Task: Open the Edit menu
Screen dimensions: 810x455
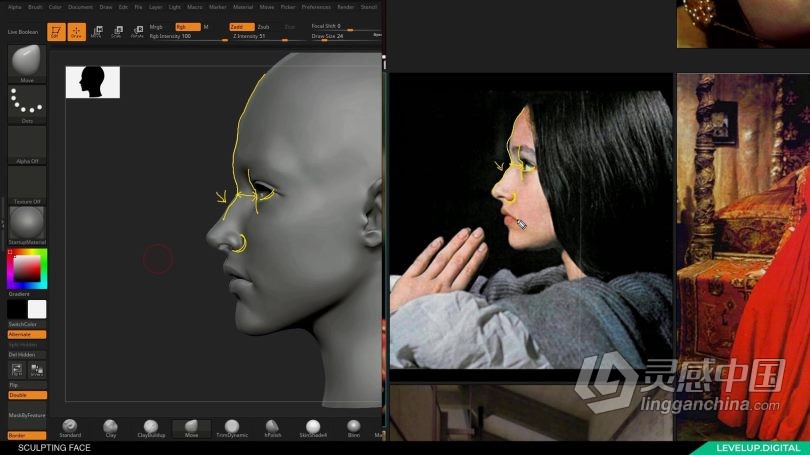Action: 123,7
